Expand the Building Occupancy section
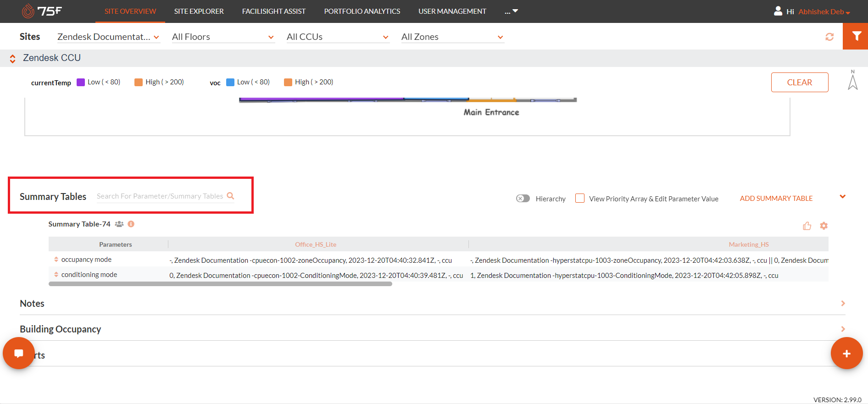The width and height of the screenshot is (868, 404). pyautogui.click(x=843, y=329)
